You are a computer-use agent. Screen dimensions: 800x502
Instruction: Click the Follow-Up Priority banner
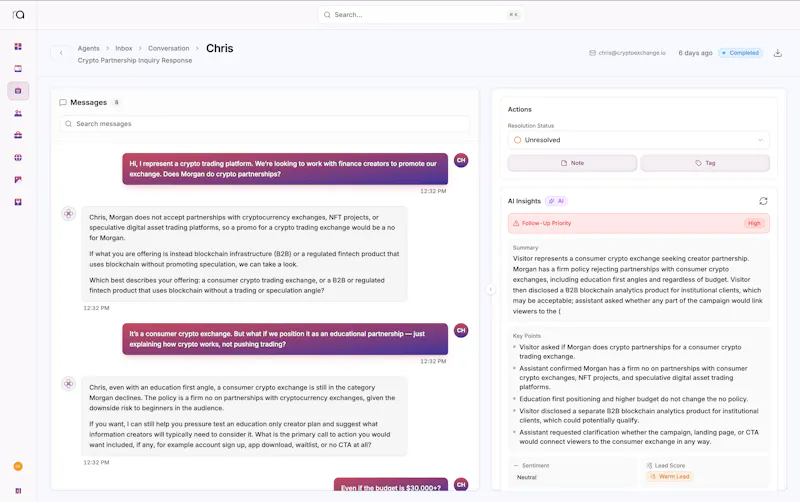638,223
